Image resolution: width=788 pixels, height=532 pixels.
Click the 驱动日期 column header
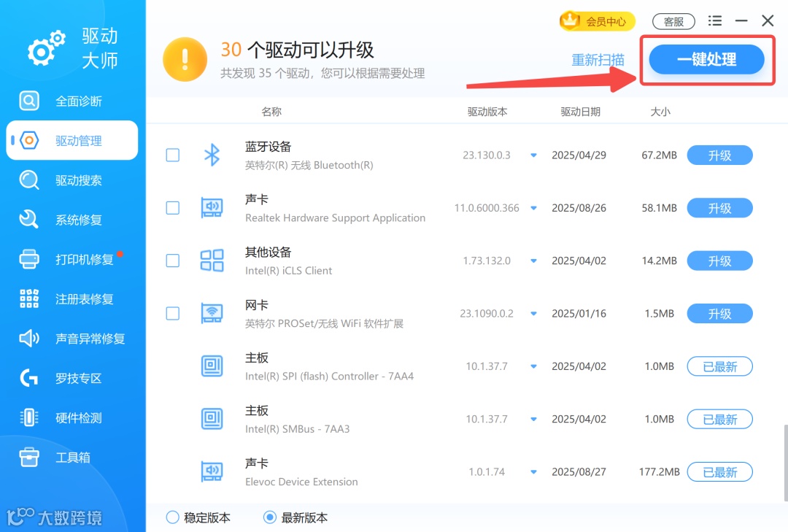pos(581,112)
